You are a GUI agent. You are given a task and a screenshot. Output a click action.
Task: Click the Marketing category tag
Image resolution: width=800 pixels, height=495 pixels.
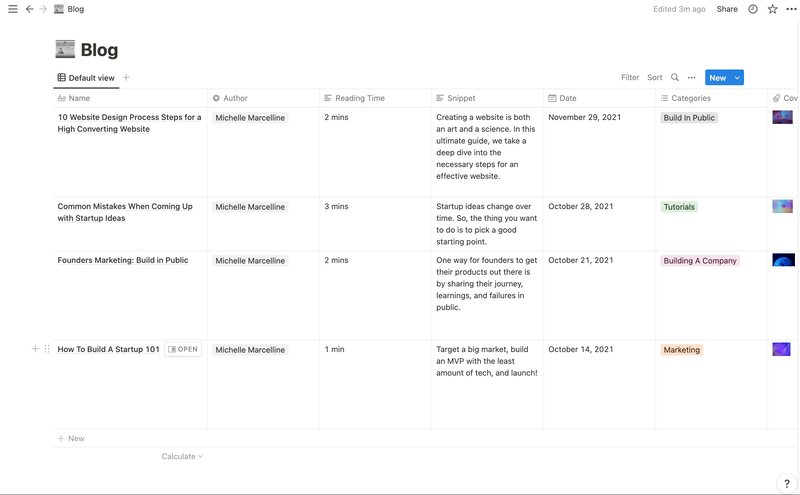(x=682, y=350)
